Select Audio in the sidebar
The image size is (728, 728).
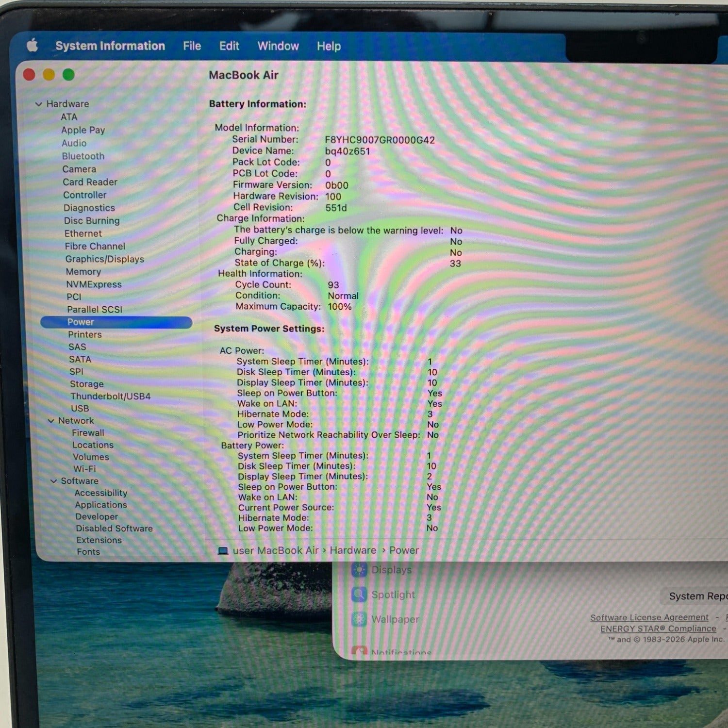pyautogui.click(x=74, y=143)
